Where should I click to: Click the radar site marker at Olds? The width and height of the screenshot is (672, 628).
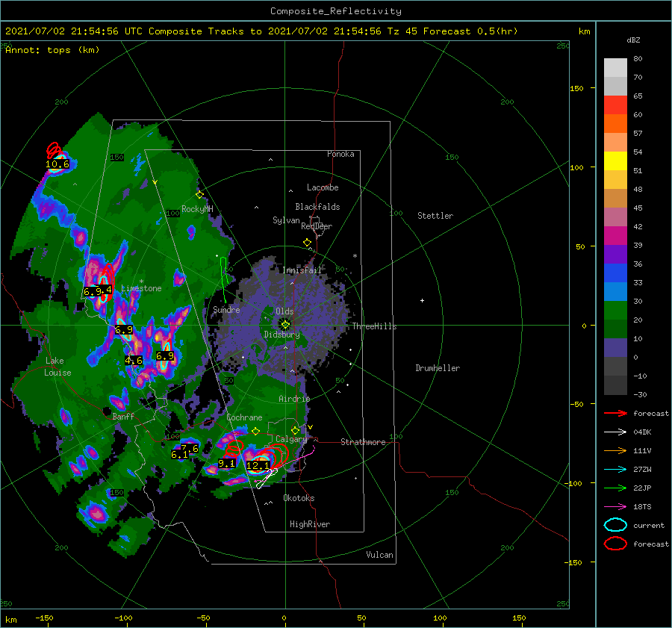(285, 325)
